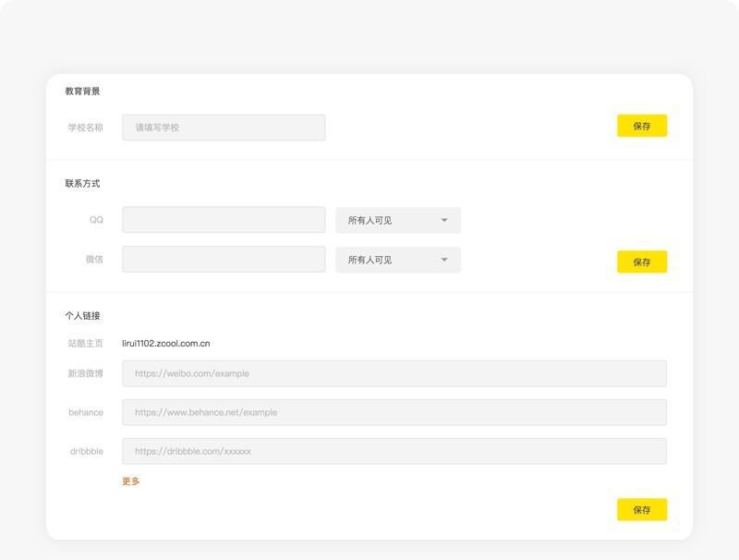Focus the behance.net URL field
This screenshot has width=739, height=560.
click(394, 412)
